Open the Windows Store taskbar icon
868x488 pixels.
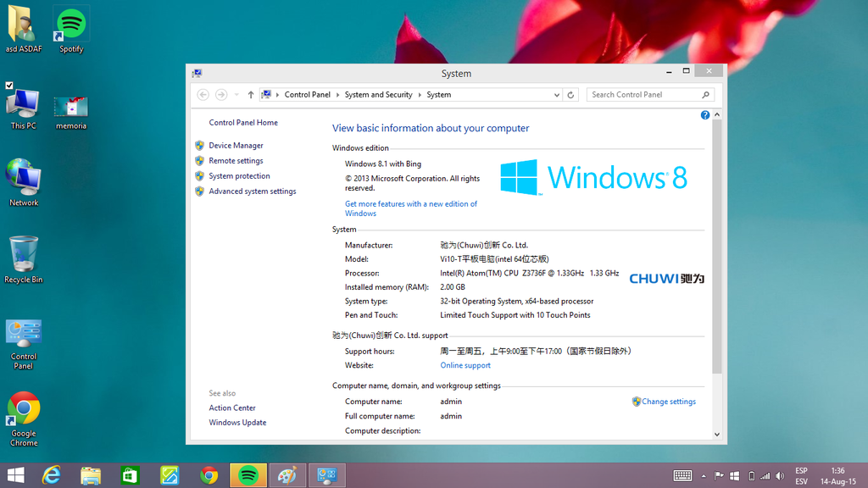click(130, 475)
